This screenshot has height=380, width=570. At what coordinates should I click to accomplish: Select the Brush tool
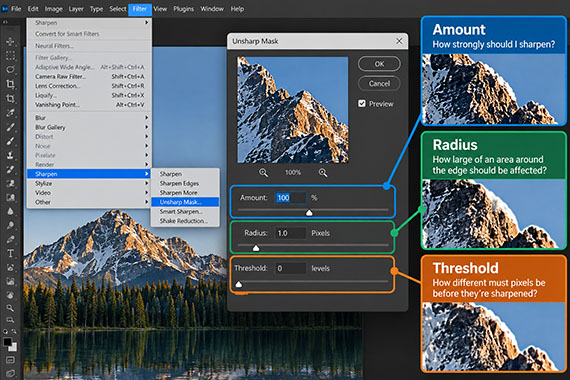10,141
